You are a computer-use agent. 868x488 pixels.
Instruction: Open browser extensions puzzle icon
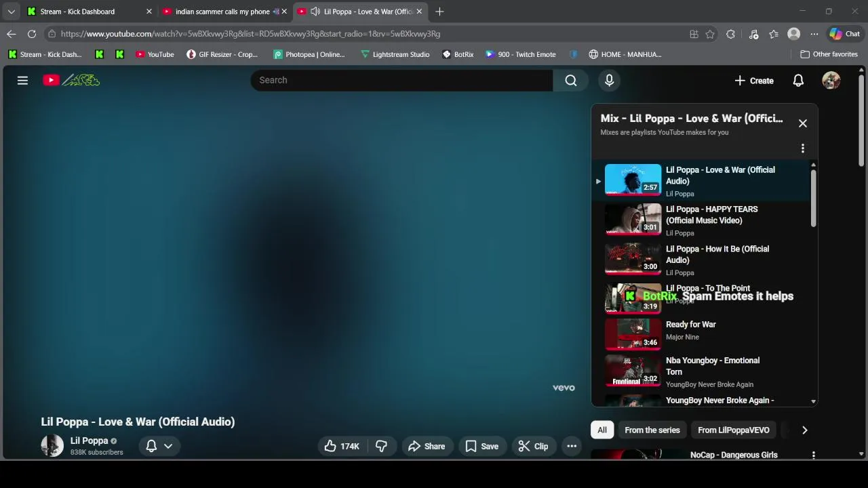(730, 34)
